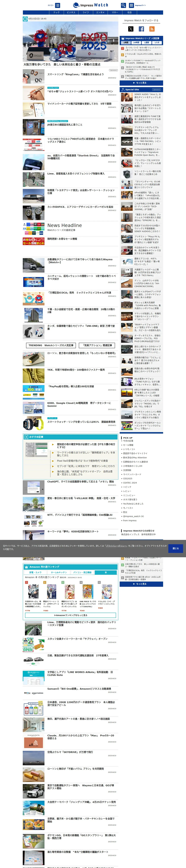The image size is (186, 868).
Task: Select the ビジネス navigation tab
Action: click(x=71, y=12)
